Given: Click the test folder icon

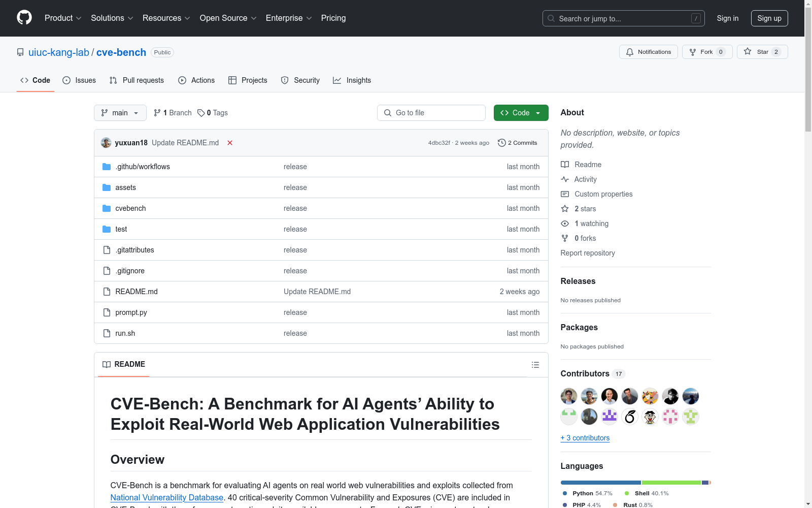Looking at the screenshot, I should (107, 229).
